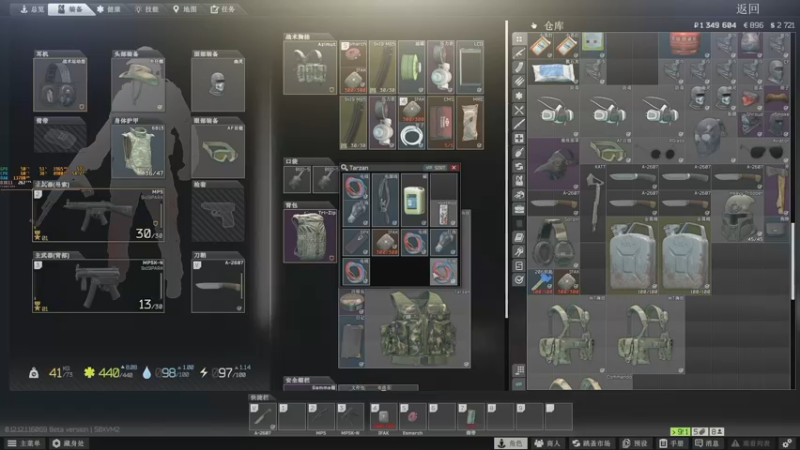Screen dimensions: 800x450
Task: Click the IFAK quick bar slot
Action: coord(384,416)
